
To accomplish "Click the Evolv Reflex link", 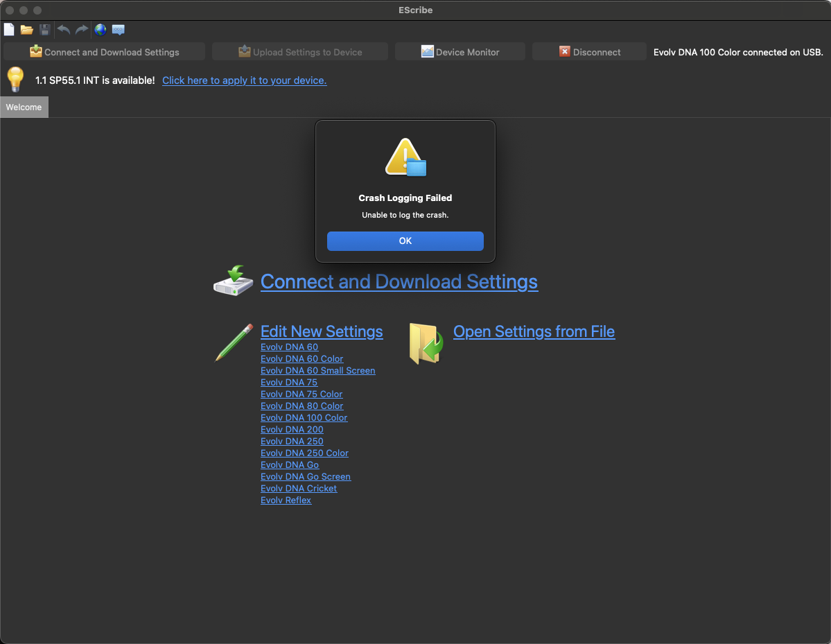I will click(x=286, y=500).
